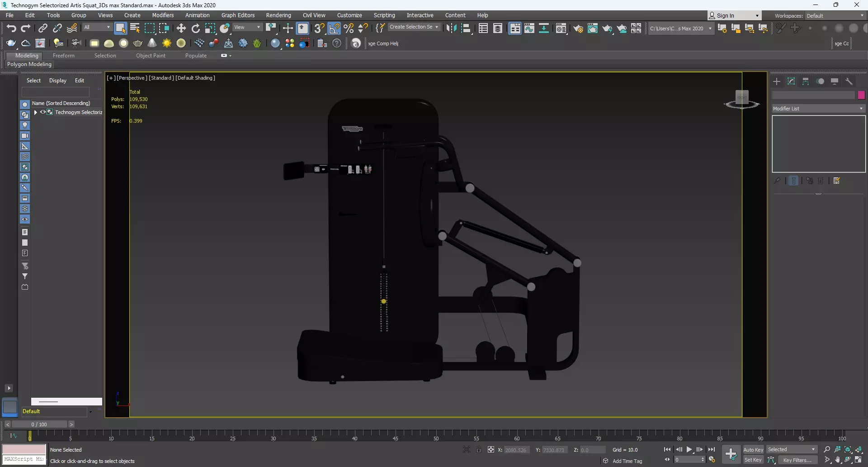Viewport: 868px width, 467px height.
Task: Open Scene Explorer Display menu
Action: (x=58, y=81)
